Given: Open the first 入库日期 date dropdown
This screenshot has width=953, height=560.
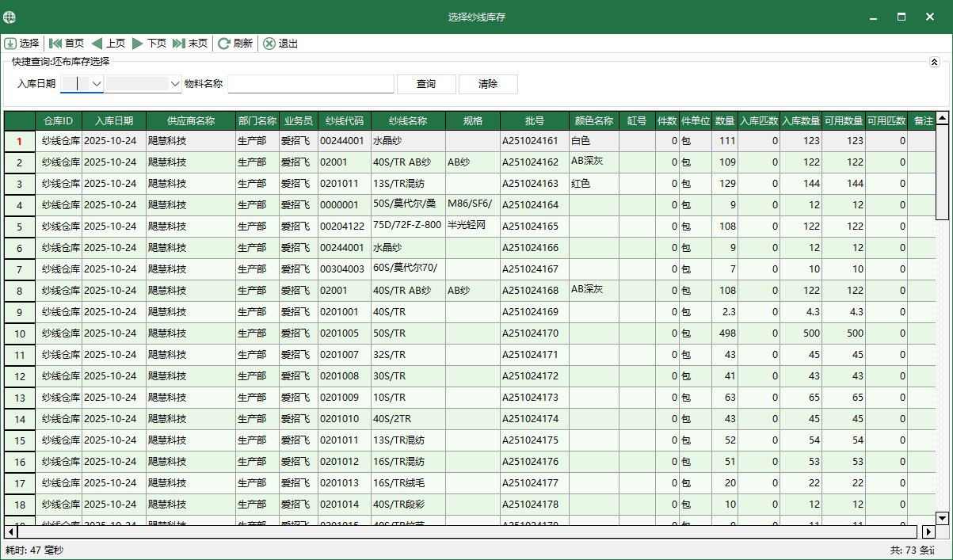Looking at the screenshot, I should [95, 83].
